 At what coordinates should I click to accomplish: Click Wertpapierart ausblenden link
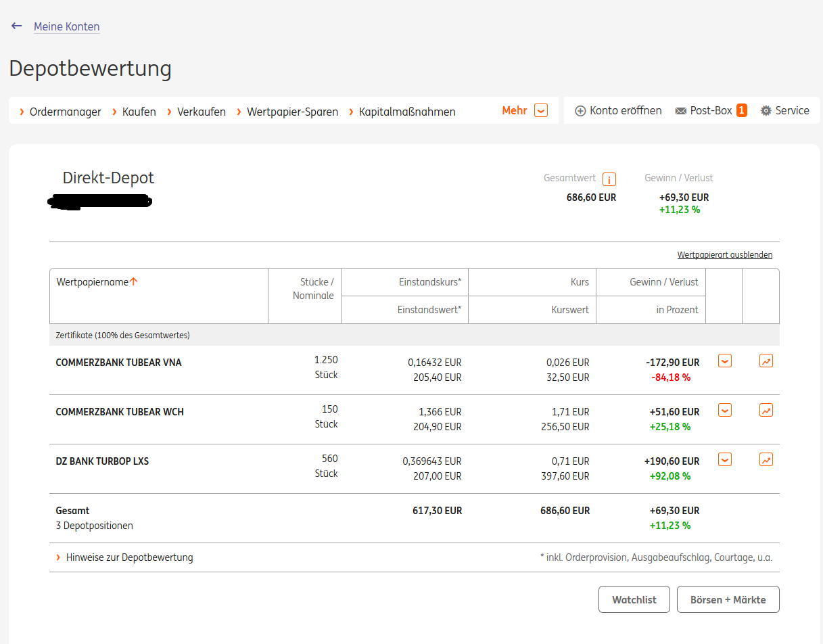(724, 255)
